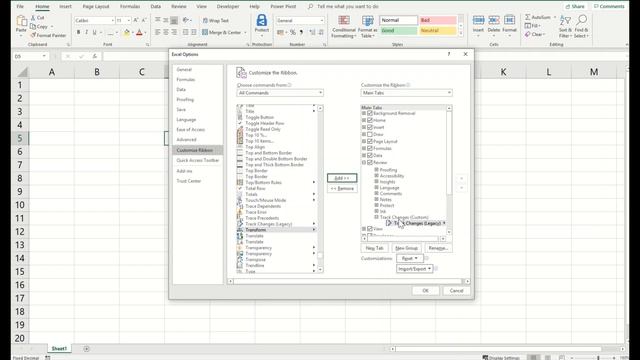Click the Delete cells icon
This screenshot has width=640, height=360.
493,20
